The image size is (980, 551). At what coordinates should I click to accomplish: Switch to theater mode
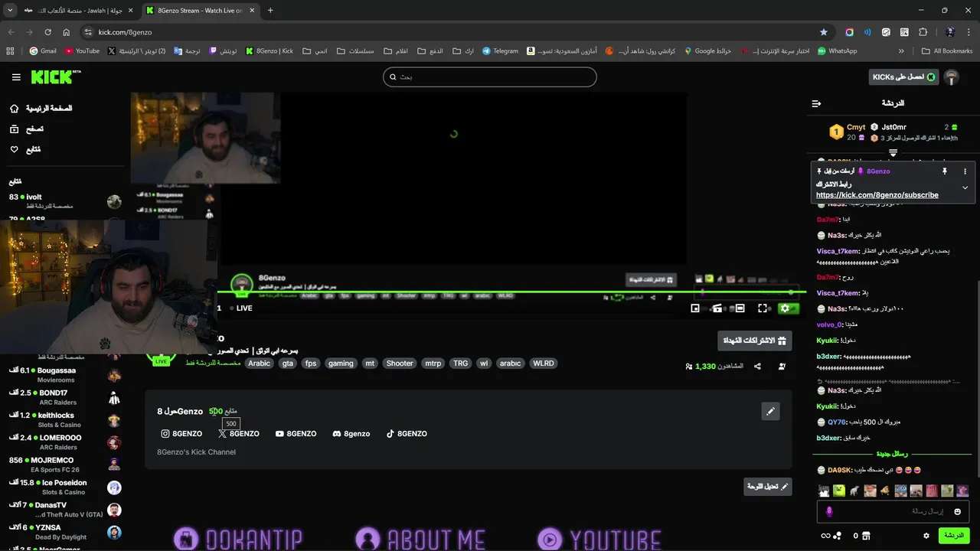(x=740, y=308)
